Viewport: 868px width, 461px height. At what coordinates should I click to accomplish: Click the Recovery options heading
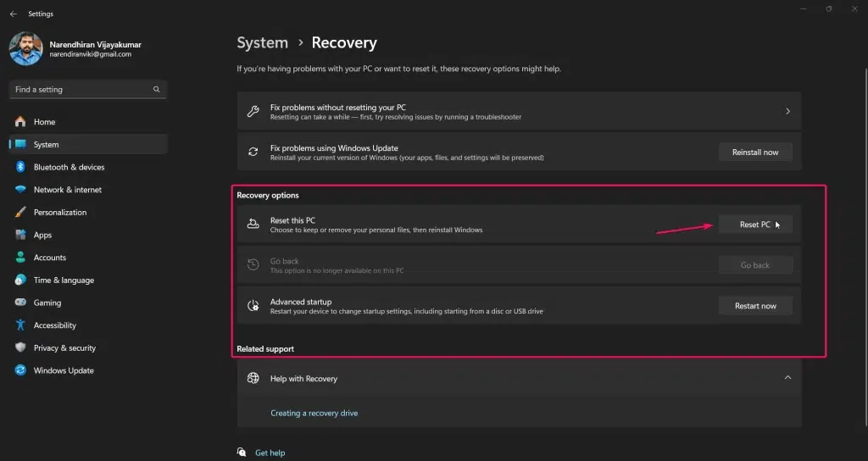[x=267, y=195]
